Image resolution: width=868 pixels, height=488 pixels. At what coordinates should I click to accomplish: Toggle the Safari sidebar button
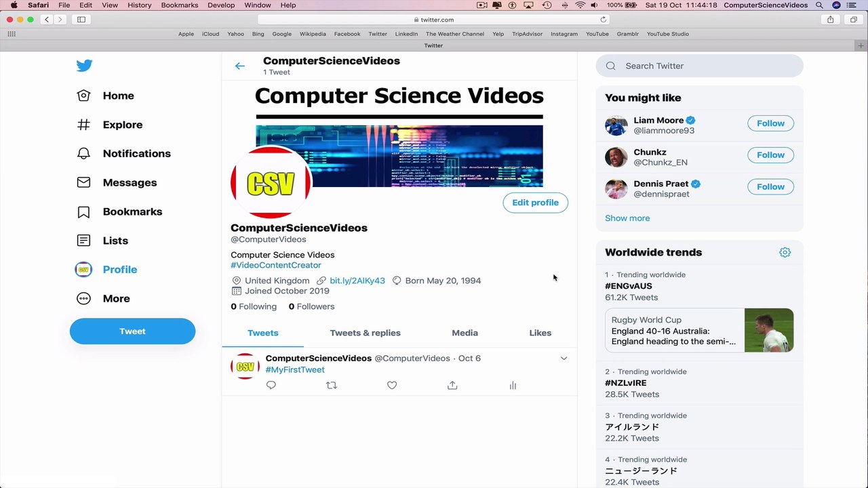(81, 20)
